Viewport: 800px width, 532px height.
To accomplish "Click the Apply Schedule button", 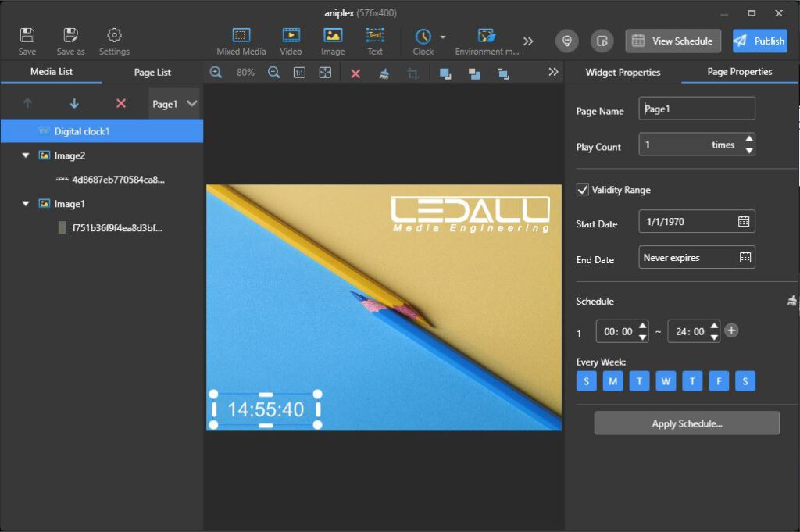I will [x=687, y=423].
